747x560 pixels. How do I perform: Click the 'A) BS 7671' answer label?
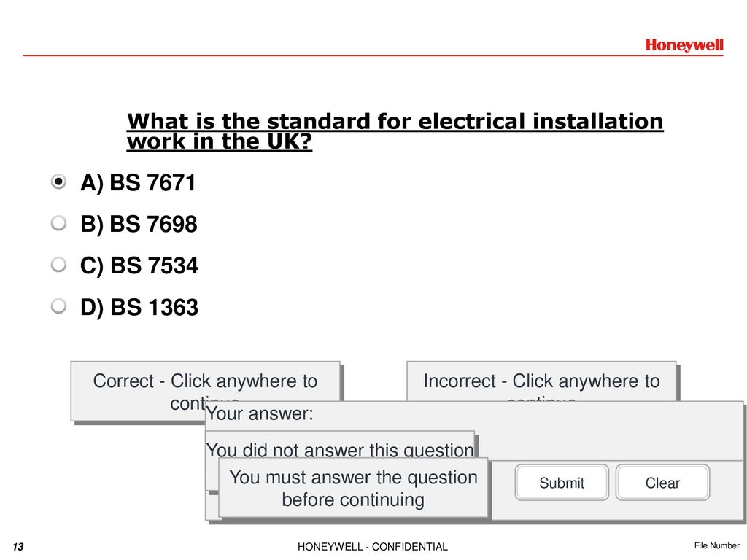[138, 183]
